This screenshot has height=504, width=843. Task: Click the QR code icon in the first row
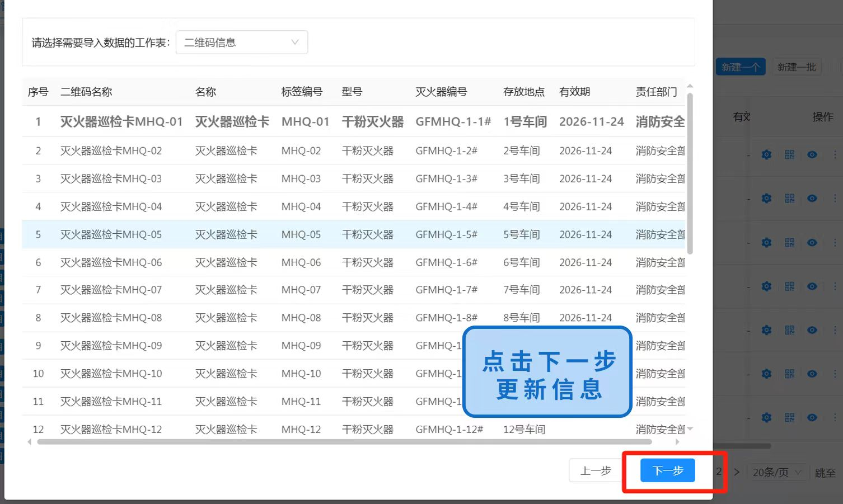click(789, 155)
